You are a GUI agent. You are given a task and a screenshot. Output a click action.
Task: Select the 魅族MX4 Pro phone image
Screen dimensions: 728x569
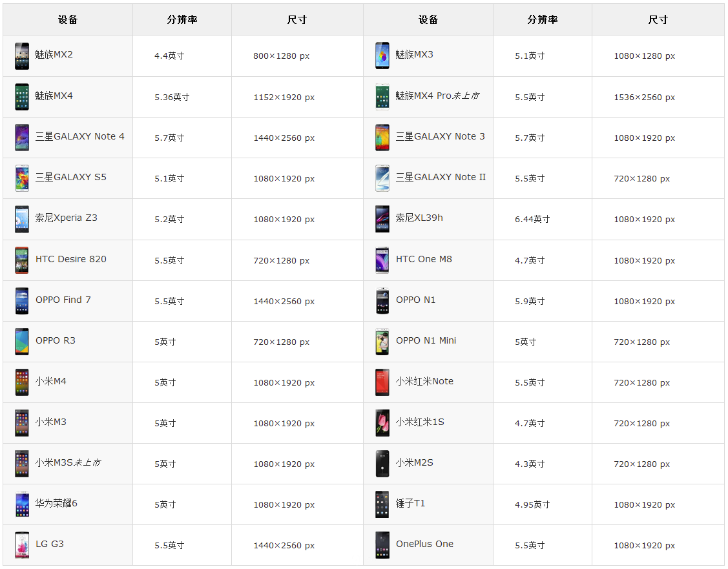click(x=382, y=97)
